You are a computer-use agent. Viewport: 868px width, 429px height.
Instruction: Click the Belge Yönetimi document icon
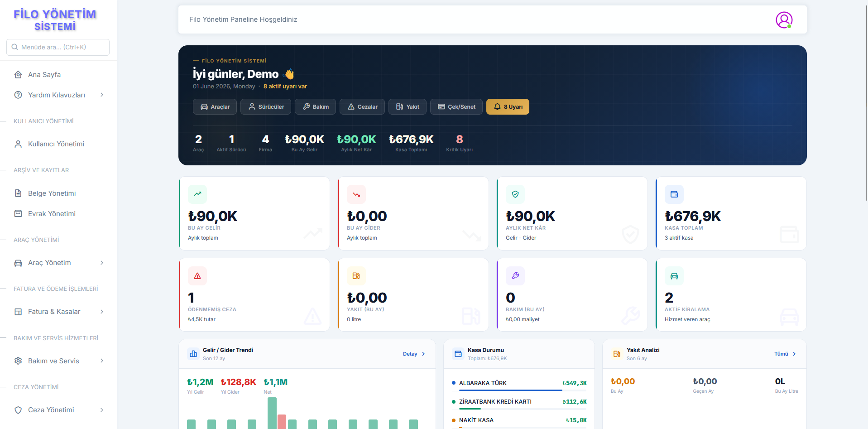pos(18,193)
